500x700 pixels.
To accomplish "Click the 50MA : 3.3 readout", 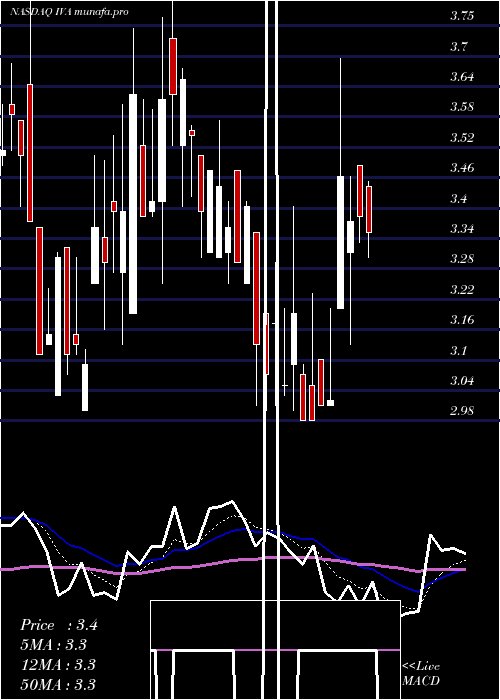I will [x=58, y=684].
